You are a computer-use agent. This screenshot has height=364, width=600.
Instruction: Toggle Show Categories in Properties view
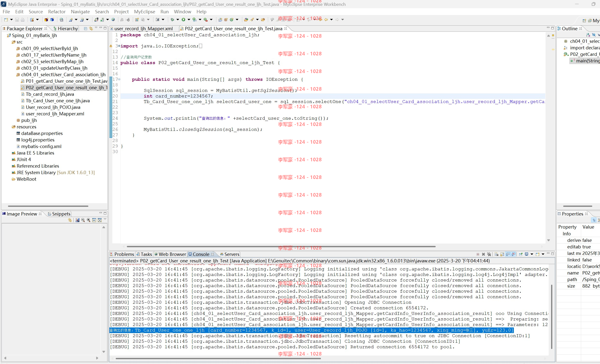(594, 220)
